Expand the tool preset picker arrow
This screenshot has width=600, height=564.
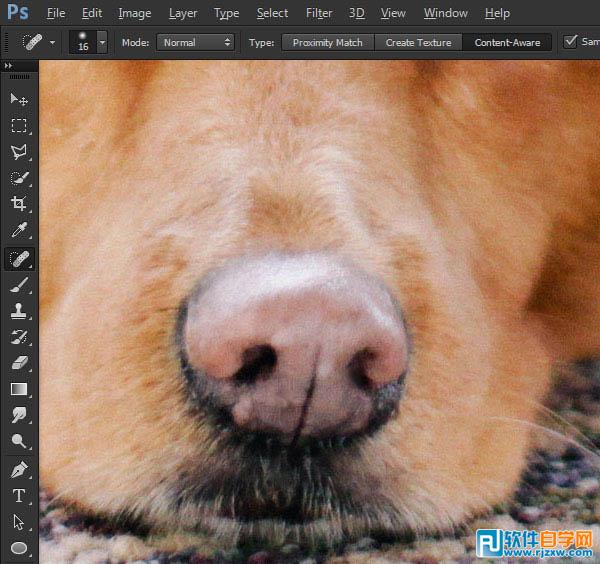pos(52,43)
